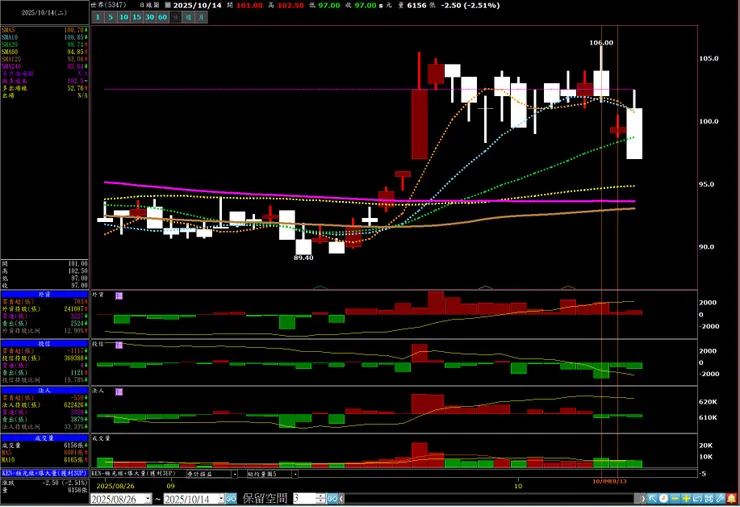The height and width of the screenshot is (507, 740).
Task: Click the SMA240 legend row
Action: click(44, 67)
